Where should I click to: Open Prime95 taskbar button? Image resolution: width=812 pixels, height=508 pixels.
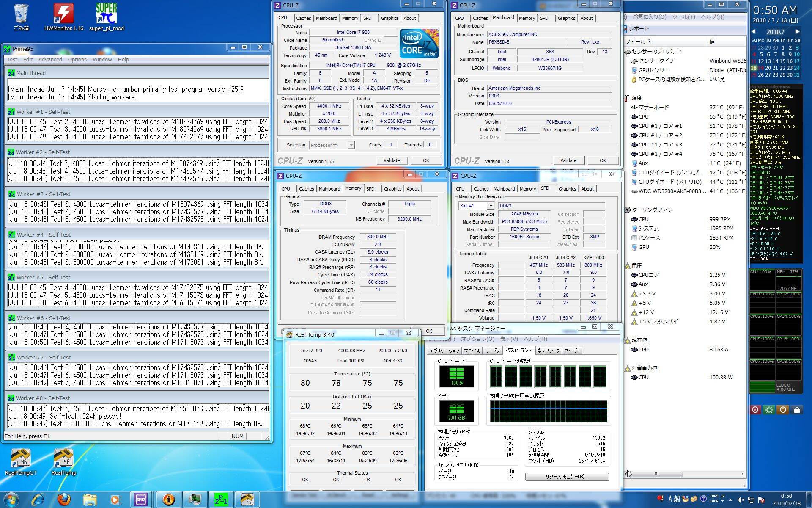[221, 500]
